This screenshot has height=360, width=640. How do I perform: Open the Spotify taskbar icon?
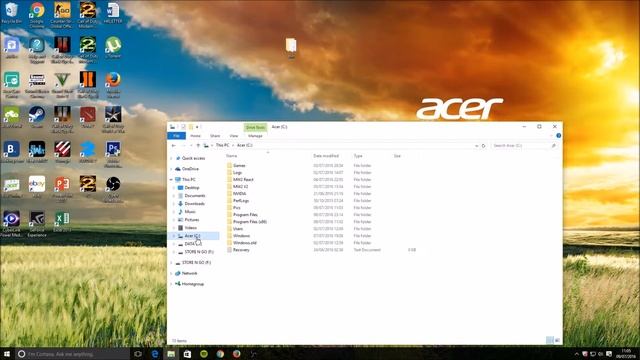[204, 354]
